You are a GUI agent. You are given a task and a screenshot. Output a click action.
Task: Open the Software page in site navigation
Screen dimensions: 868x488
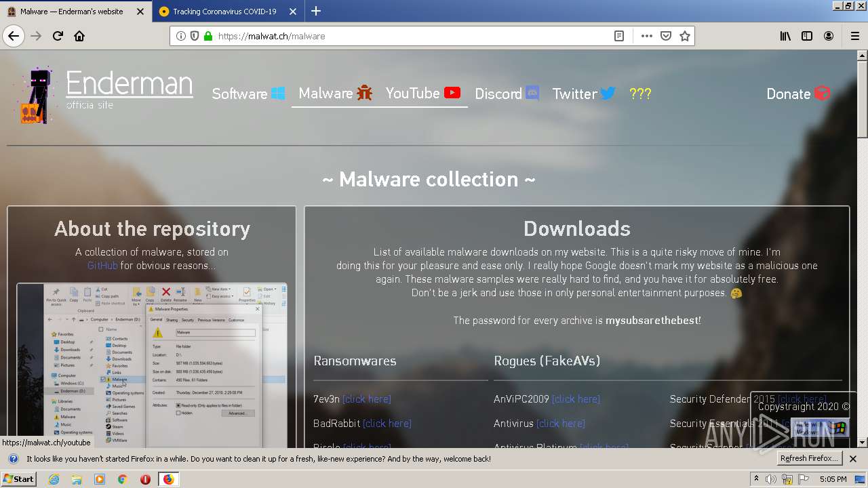click(x=248, y=94)
